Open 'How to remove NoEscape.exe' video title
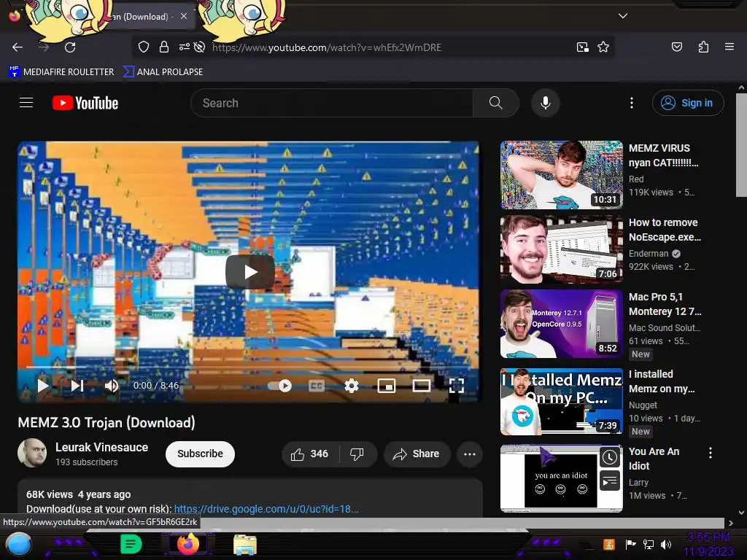Viewport: 747px width, 560px height. tap(665, 230)
